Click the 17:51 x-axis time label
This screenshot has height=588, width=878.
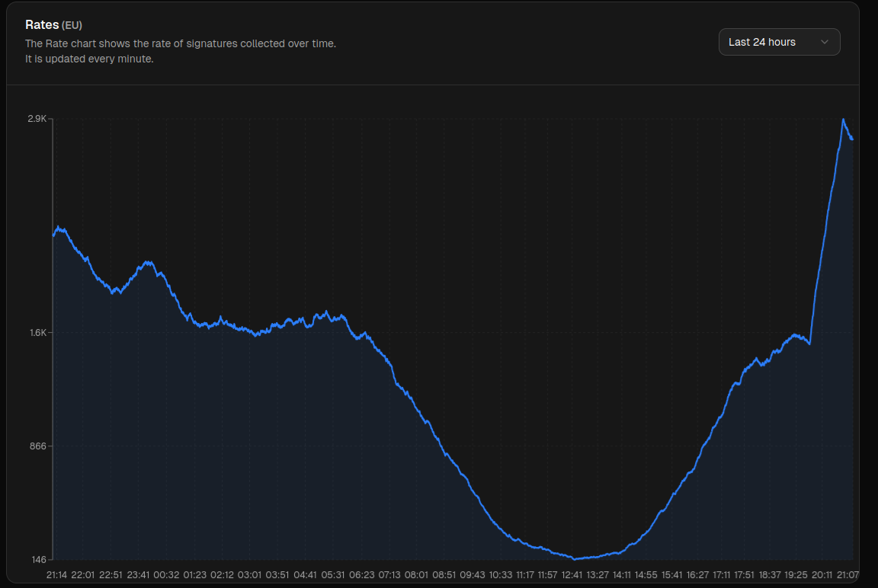pyautogui.click(x=744, y=574)
